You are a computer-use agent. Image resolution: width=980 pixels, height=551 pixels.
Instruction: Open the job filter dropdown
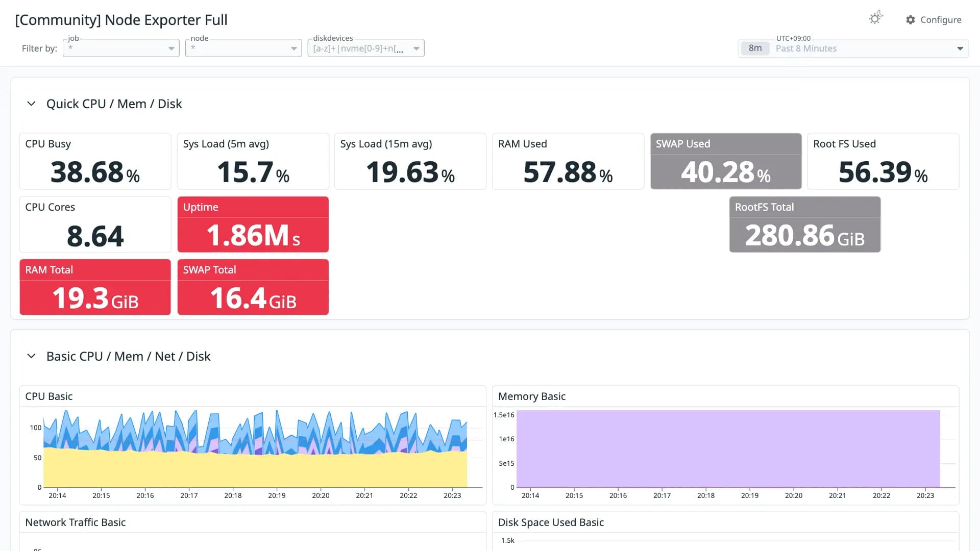pyautogui.click(x=121, y=48)
